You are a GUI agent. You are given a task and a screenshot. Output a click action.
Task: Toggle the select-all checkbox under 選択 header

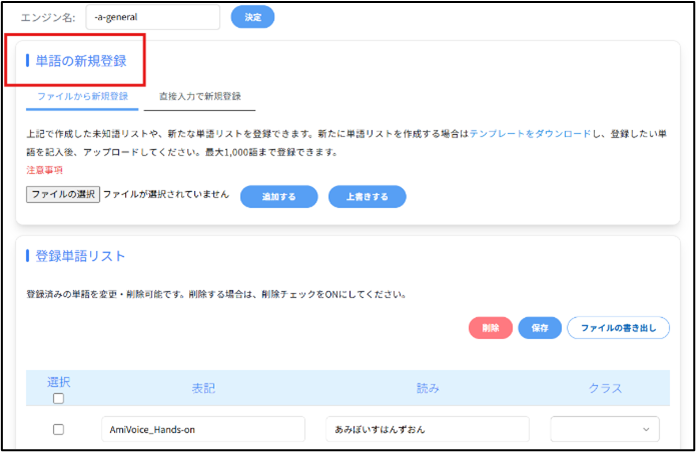click(58, 398)
